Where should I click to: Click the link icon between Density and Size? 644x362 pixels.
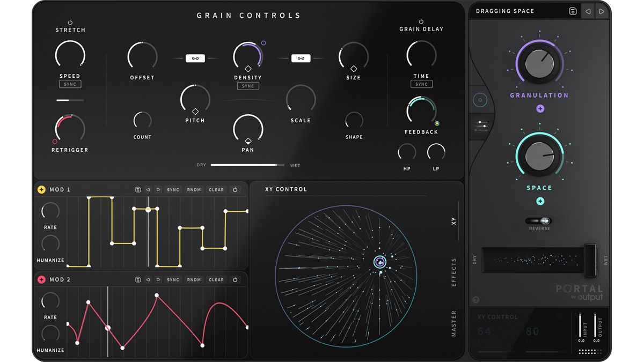pos(301,58)
